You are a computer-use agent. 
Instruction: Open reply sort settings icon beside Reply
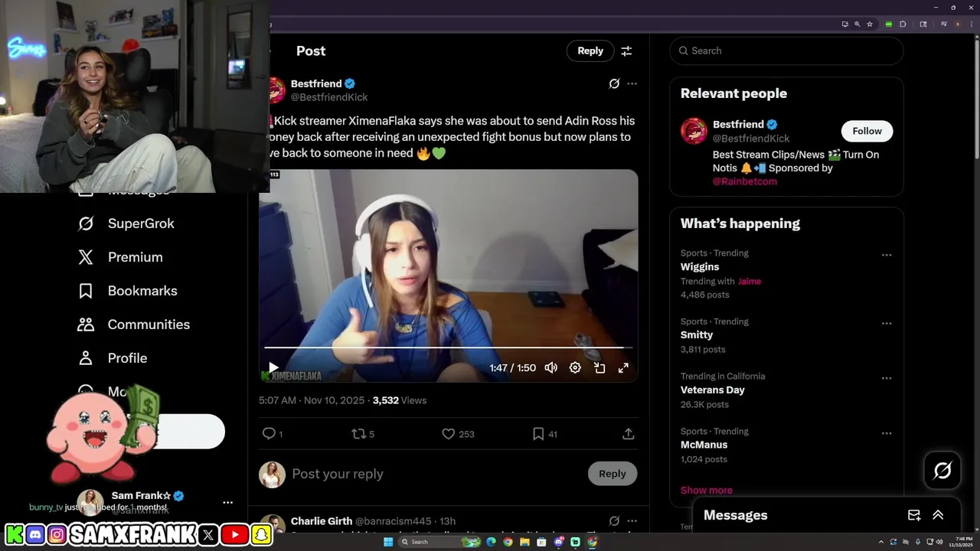pyautogui.click(x=626, y=51)
